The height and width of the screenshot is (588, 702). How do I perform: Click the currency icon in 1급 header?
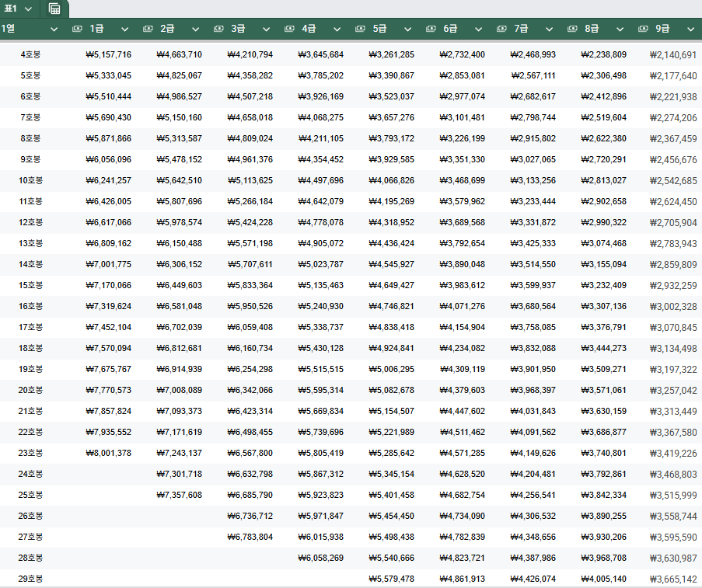(77, 29)
